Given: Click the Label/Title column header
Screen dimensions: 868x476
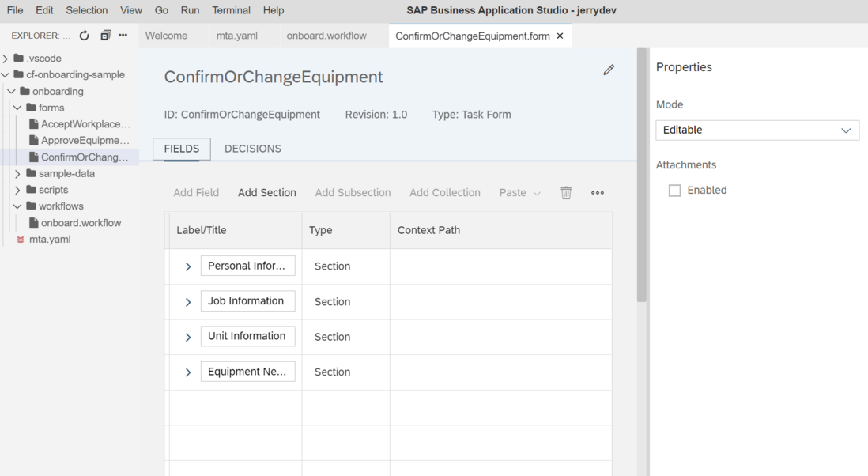Looking at the screenshot, I should pos(202,230).
